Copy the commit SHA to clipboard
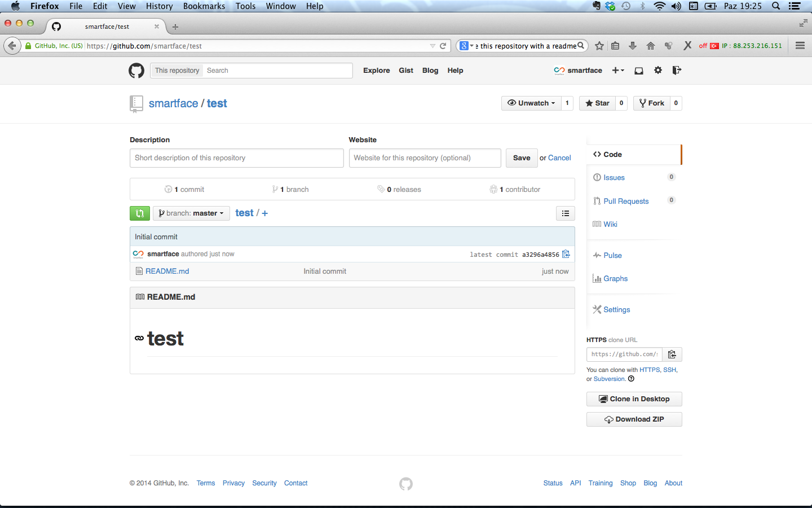 566,254
